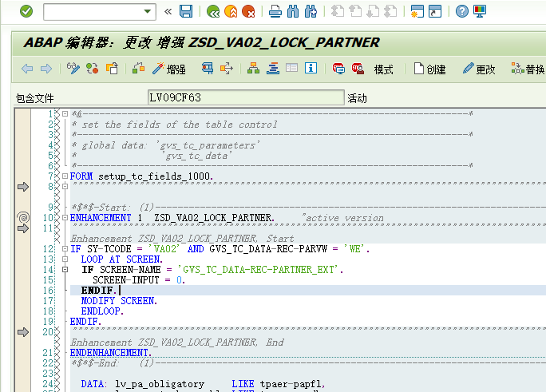Open the command field dropdown arrow
This screenshot has width=546, height=392.
(x=147, y=11)
